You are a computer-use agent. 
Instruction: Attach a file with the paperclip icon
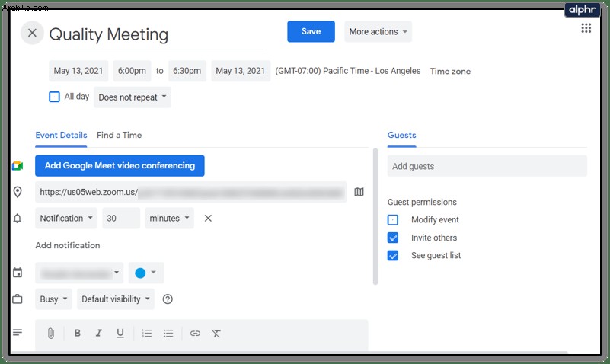click(51, 334)
